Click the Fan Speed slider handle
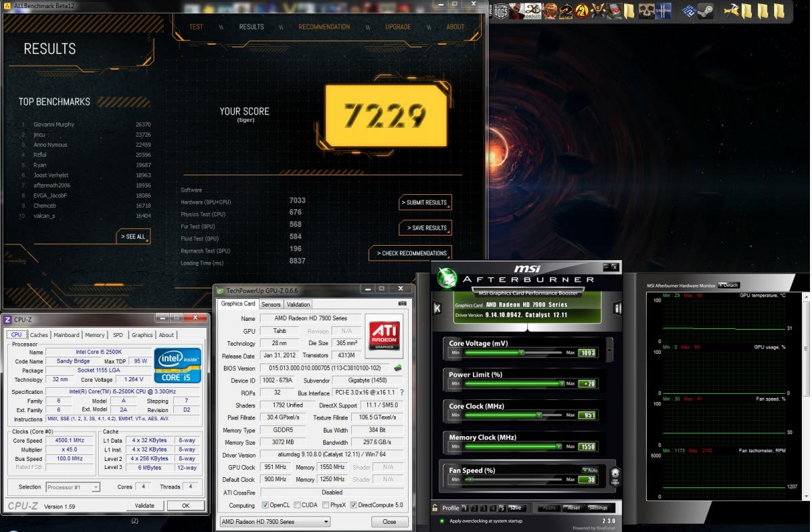 click(x=469, y=479)
